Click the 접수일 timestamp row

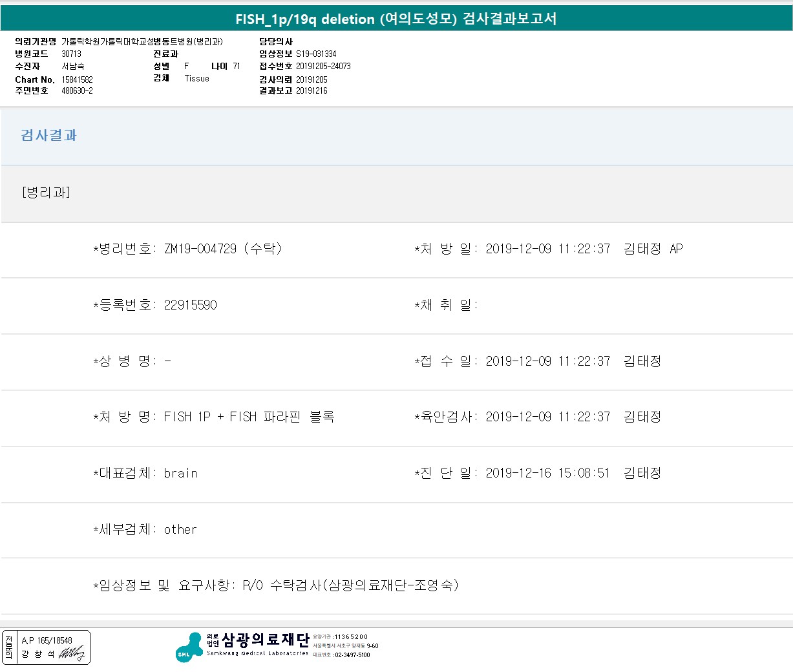click(538, 361)
